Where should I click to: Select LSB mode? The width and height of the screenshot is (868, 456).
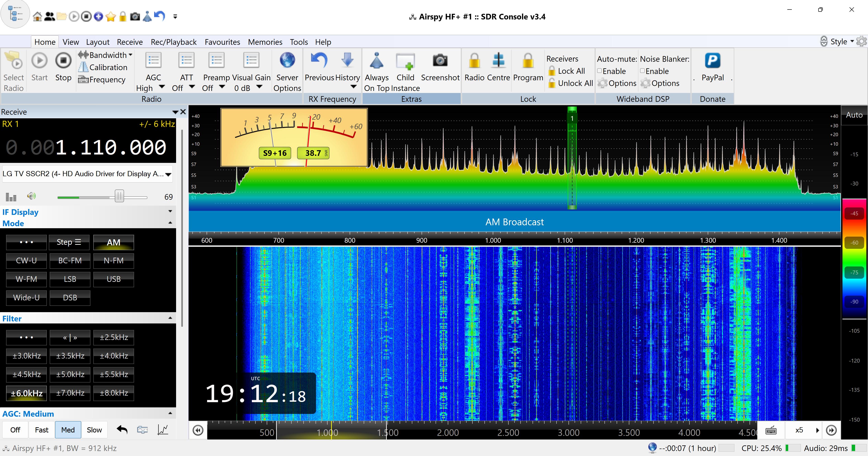[x=70, y=279]
